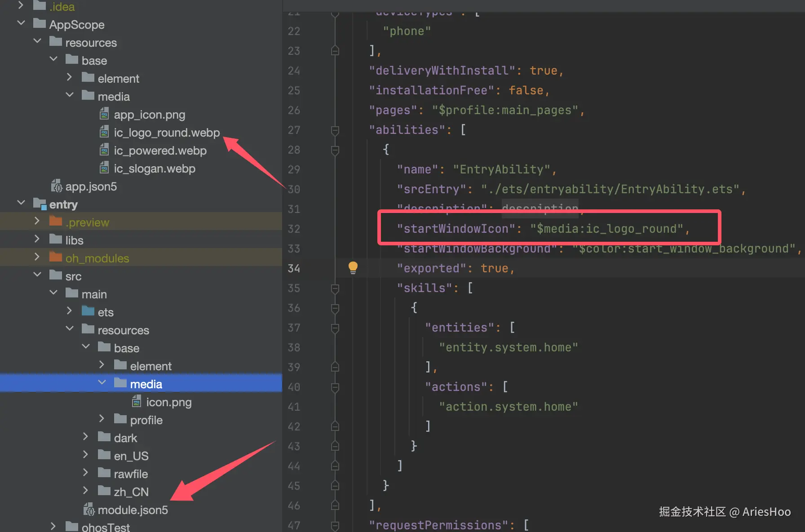
Task: Click the dark folder icon
Action: 104,437
